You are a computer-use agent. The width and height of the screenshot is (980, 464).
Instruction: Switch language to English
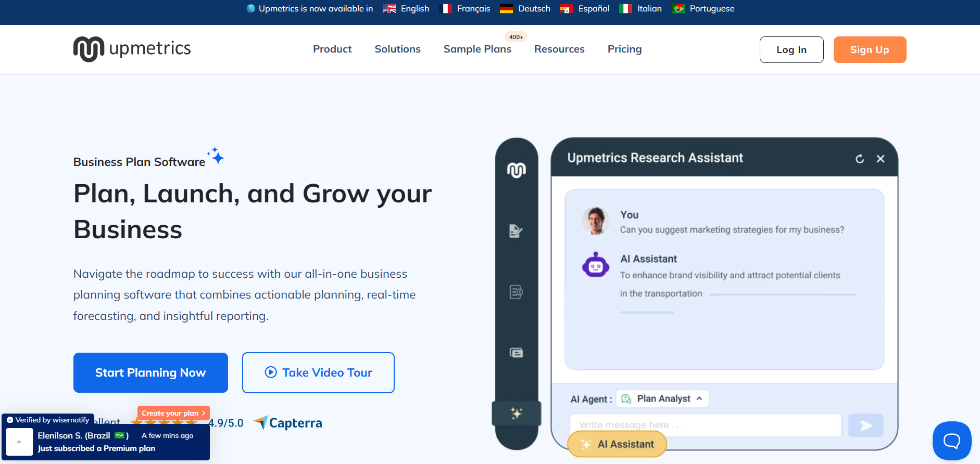pyautogui.click(x=415, y=9)
